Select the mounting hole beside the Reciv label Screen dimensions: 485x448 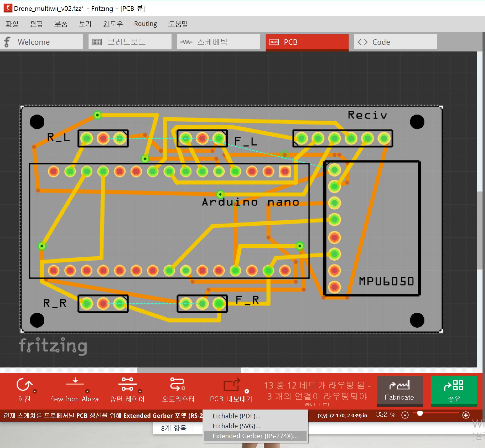click(x=417, y=122)
